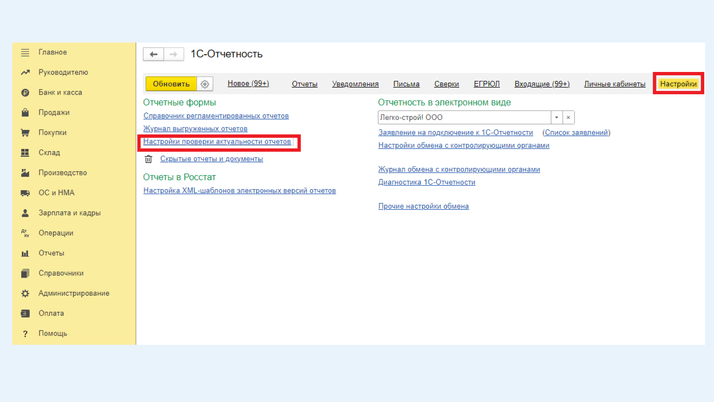Open Производство via its factory icon
714x402 pixels.
(25, 173)
